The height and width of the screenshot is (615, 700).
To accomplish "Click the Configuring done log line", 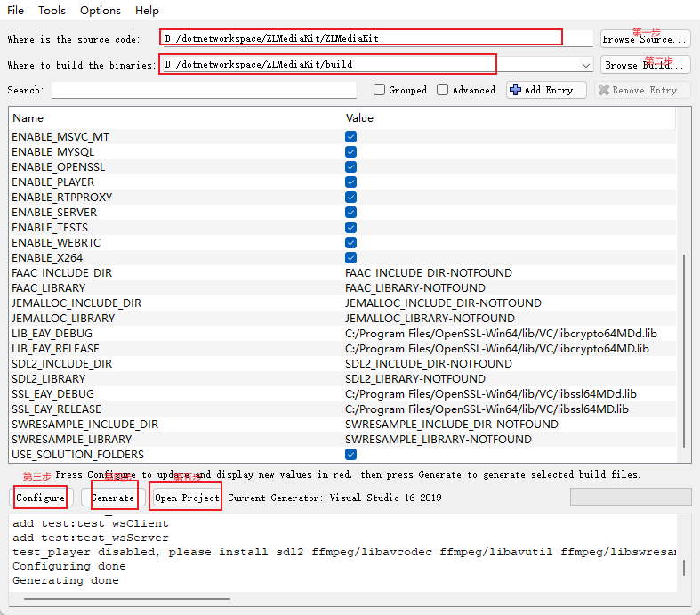I will coord(69,566).
